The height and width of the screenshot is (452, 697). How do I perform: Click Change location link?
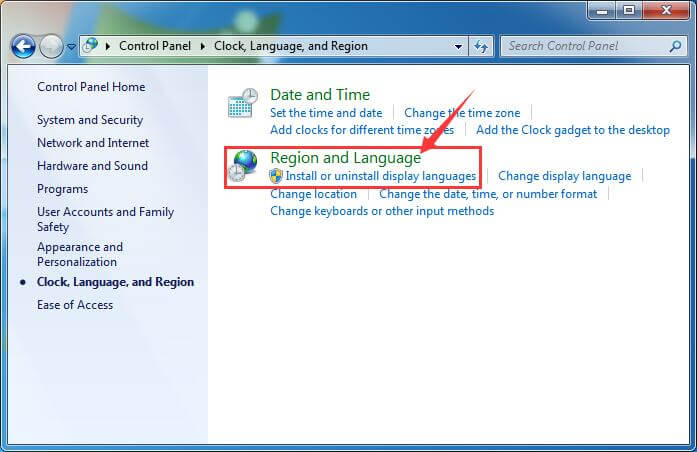pyautogui.click(x=314, y=194)
